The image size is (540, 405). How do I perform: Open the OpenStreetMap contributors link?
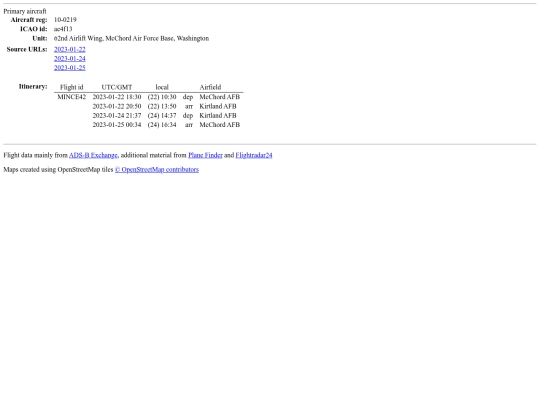coord(157,169)
